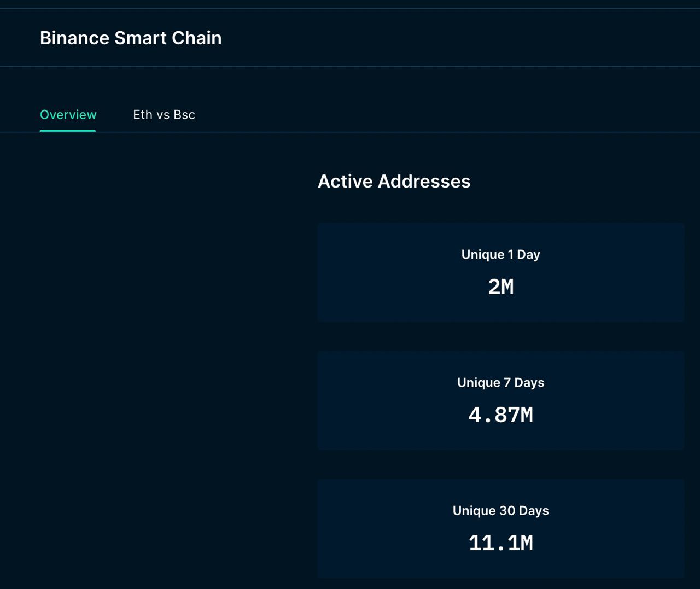The height and width of the screenshot is (589, 700).
Task: Click the Unique 7 Days label
Action: pyautogui.click(x=501, y=382)
